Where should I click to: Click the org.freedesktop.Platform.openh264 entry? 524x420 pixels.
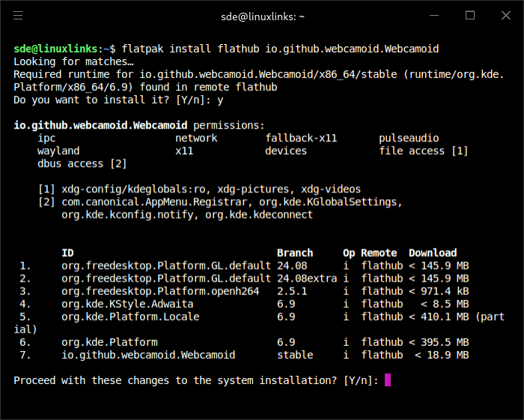tap(160, 291)
